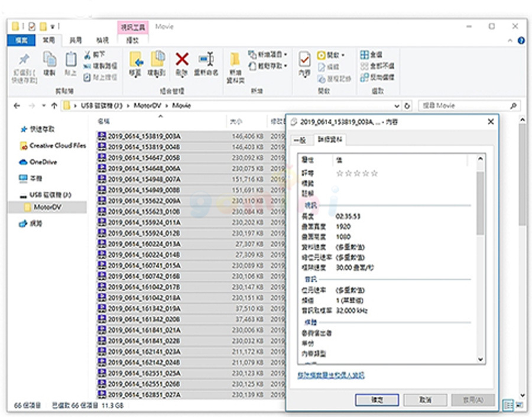The width and height of the screenshot is (532, 417).
Task: Rate the file using the star rating
Action: pos(356,173)
